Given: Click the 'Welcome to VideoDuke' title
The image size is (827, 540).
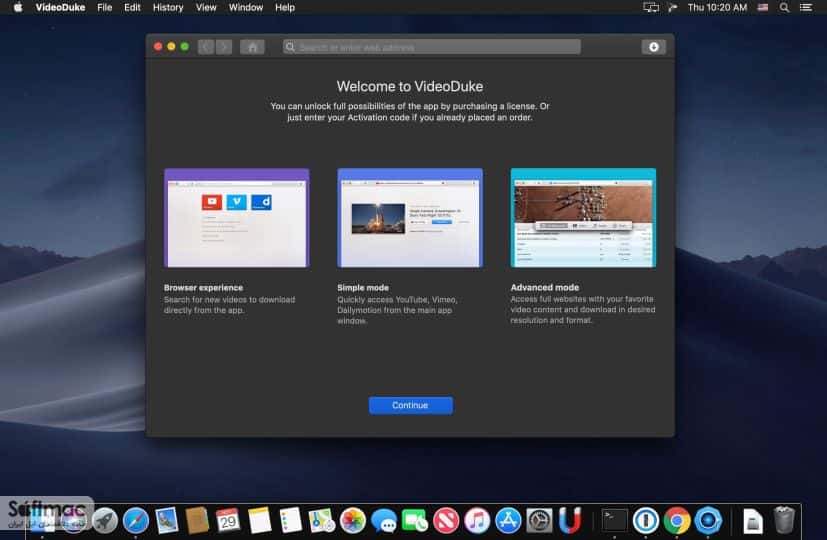Looking at the screenshot, I should [x=410, y=86].
